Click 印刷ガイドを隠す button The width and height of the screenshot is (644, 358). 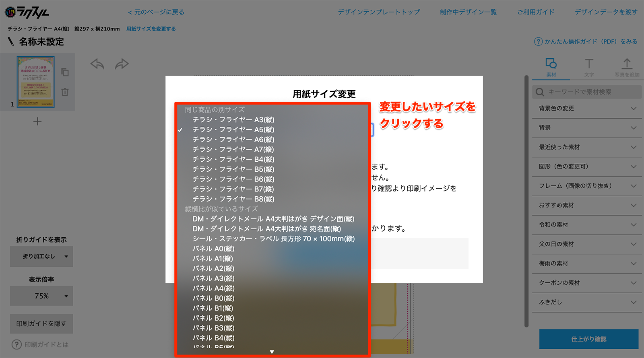pyautogui.click(x=41, y=323)
